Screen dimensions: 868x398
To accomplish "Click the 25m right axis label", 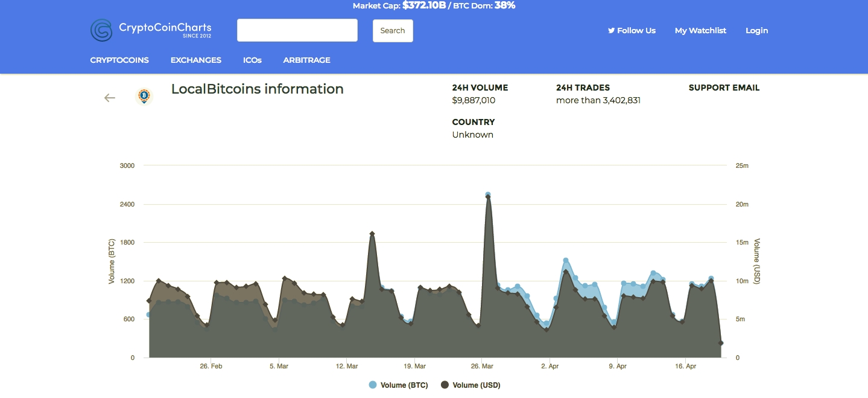I will click(743, 165).
